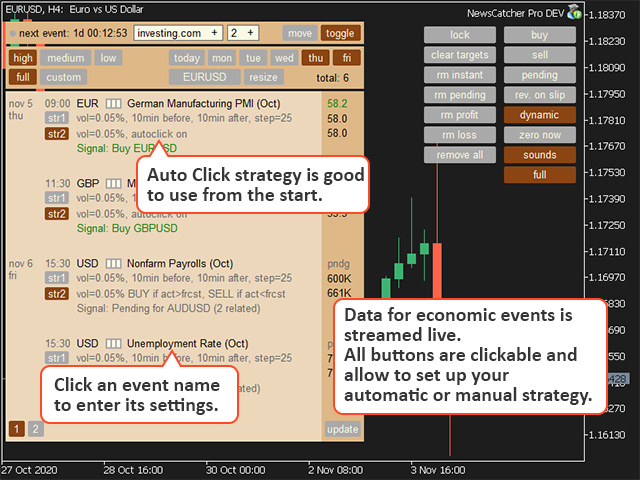Image resolution: width=640 pixels, height=480 pixels.
Task: Toggle the custom filter
Action: [63, 77]
